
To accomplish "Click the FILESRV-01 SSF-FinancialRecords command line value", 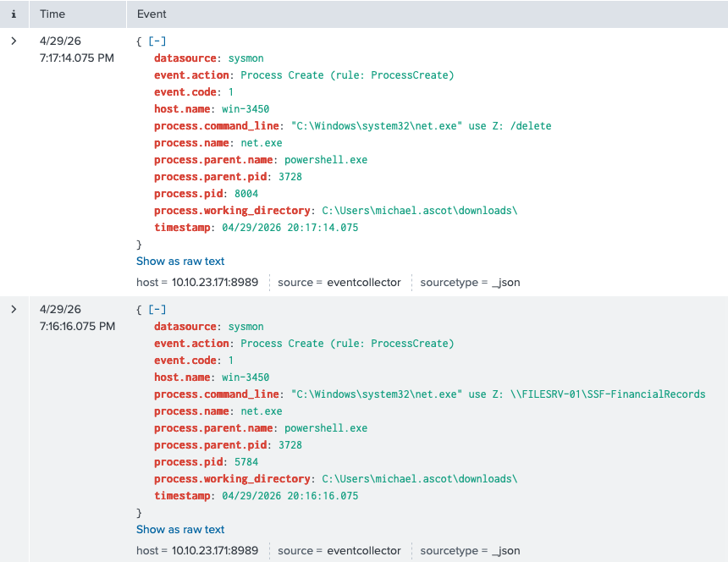I will coord(499,394).
